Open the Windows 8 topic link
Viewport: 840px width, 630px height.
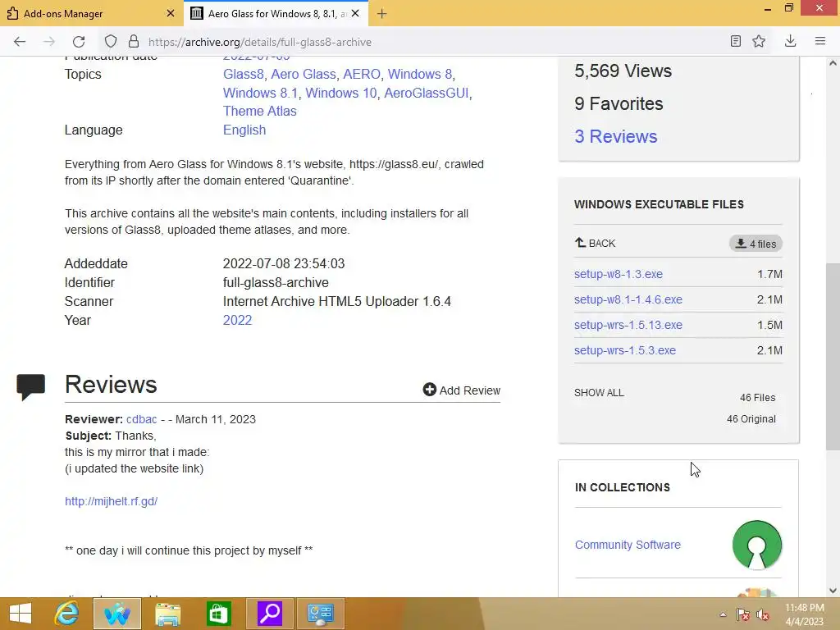[x=420, y=74]
